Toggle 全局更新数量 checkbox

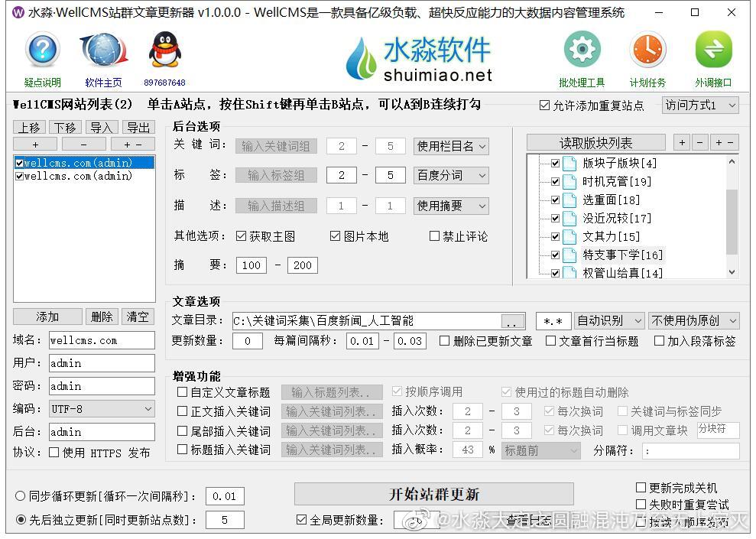tap(301, 520)
